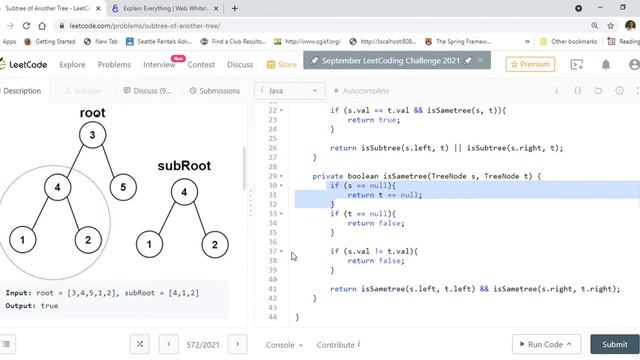Open the notifications bell

606,64
